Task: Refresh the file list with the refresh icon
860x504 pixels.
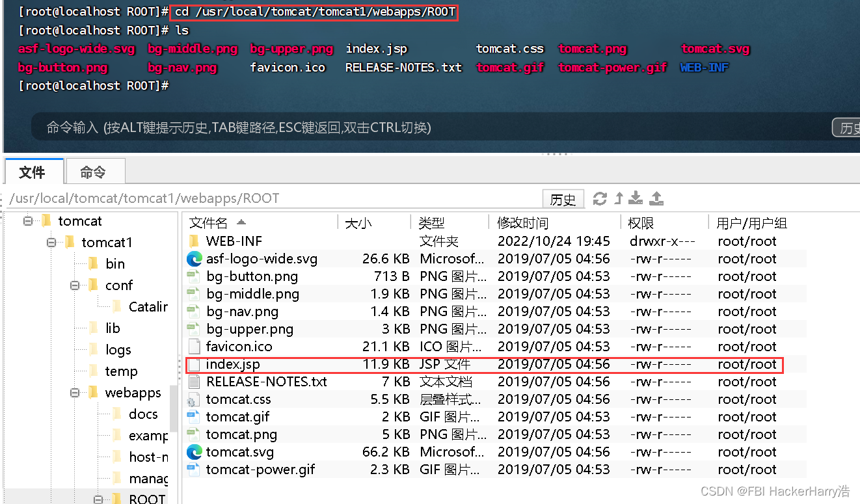Action: coord(600,198)
